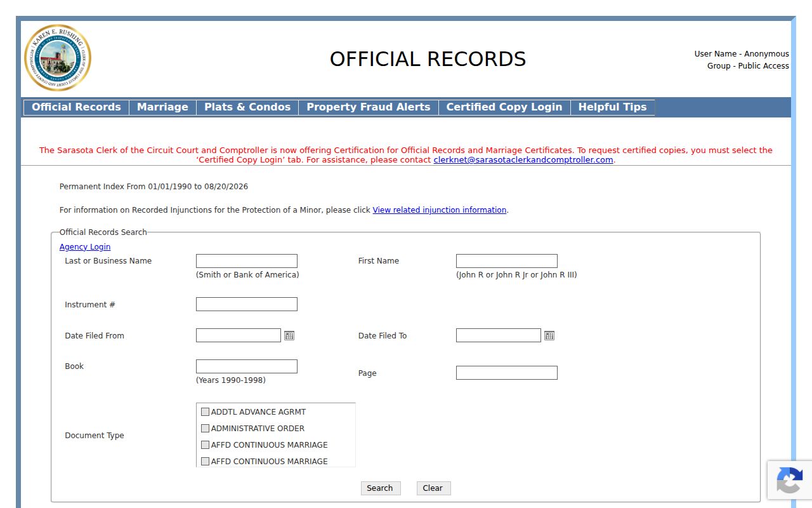Focus the First Name input field

[507, 261]
